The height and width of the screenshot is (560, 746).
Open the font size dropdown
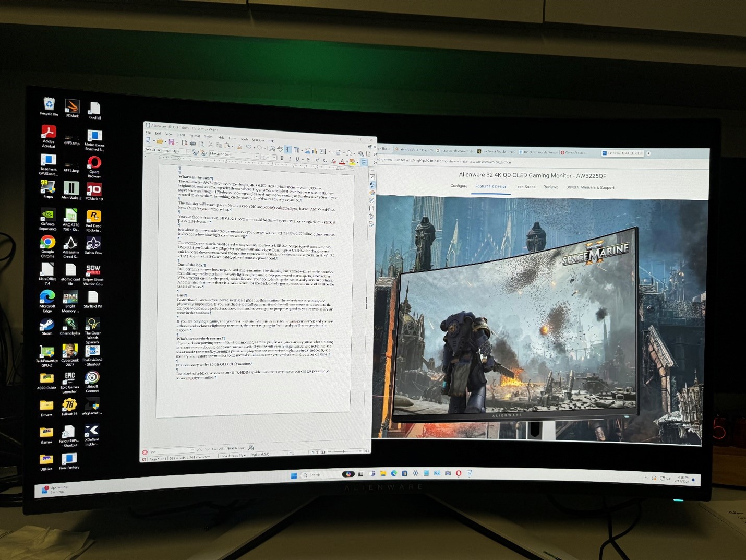click(274, 157)
